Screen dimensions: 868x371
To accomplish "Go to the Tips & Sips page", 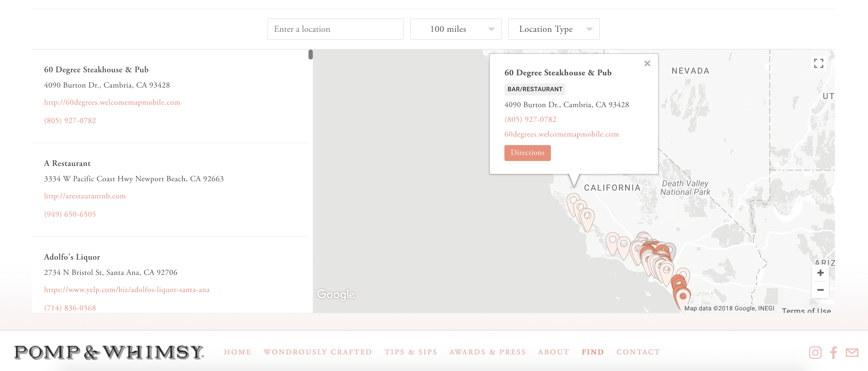I will (x=410, y=352).
